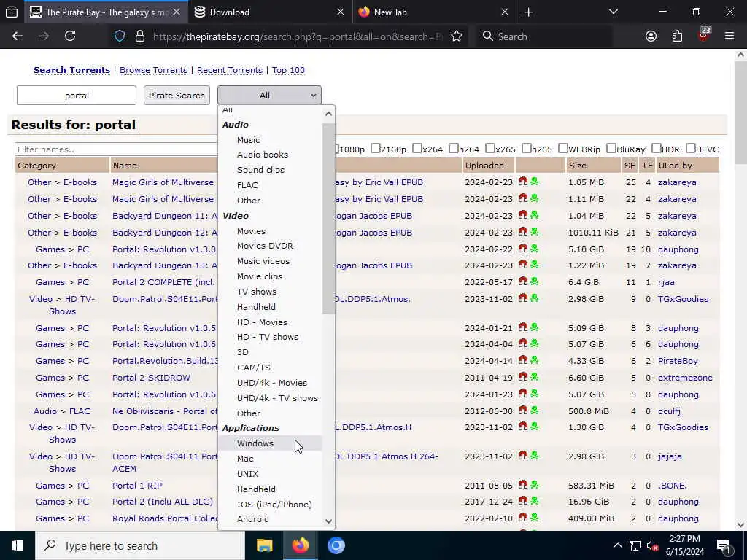
Task: Click magnet icon for Ne Obliviscaris row
Action: point(523,410)
